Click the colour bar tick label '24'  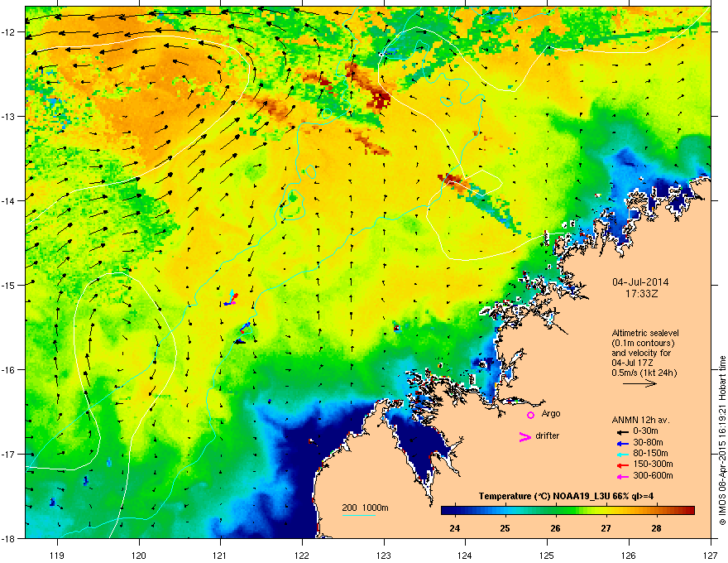point(455,528)
